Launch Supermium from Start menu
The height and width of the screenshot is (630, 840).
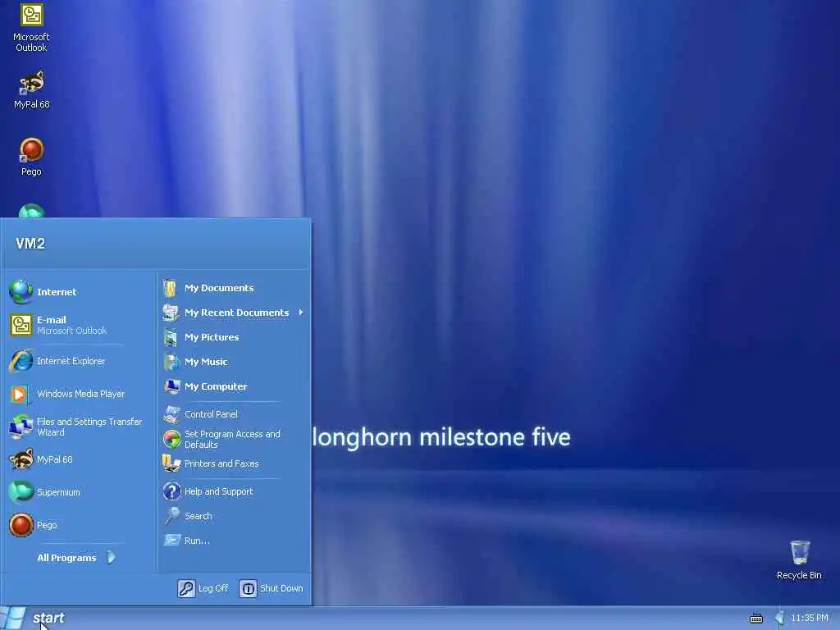(78, 492)
